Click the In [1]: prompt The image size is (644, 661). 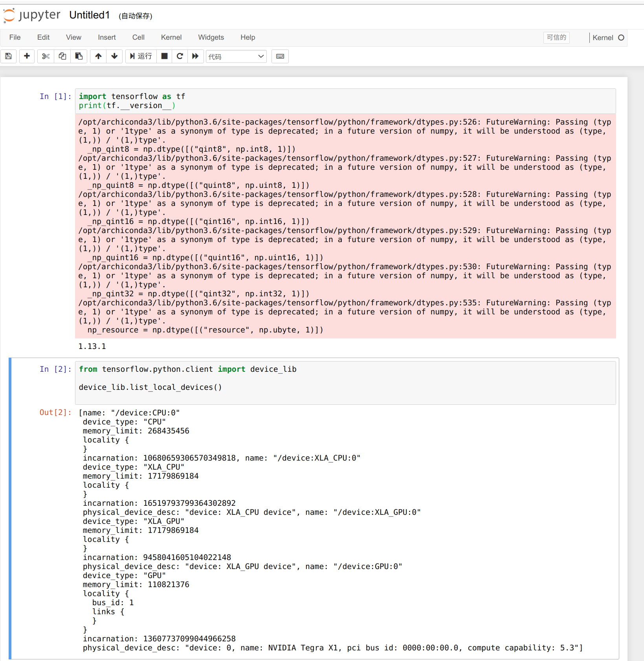point(55,96)
